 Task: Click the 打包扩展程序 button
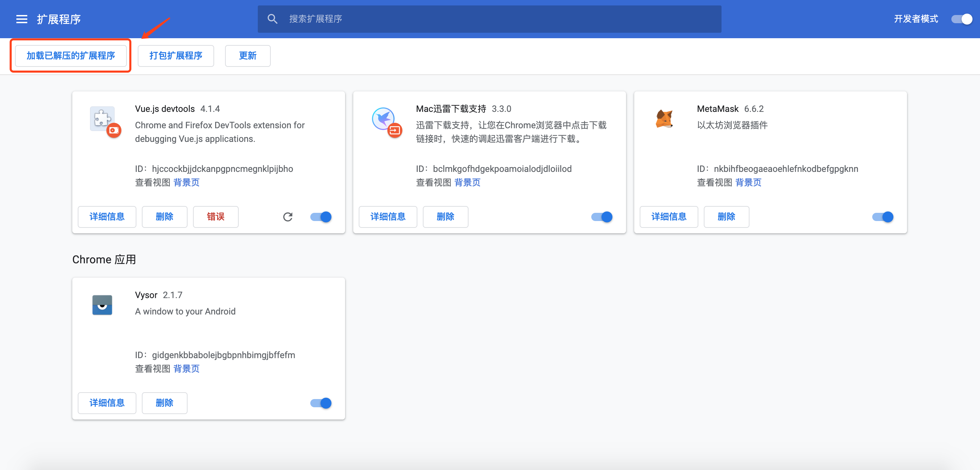coord(176,56)
